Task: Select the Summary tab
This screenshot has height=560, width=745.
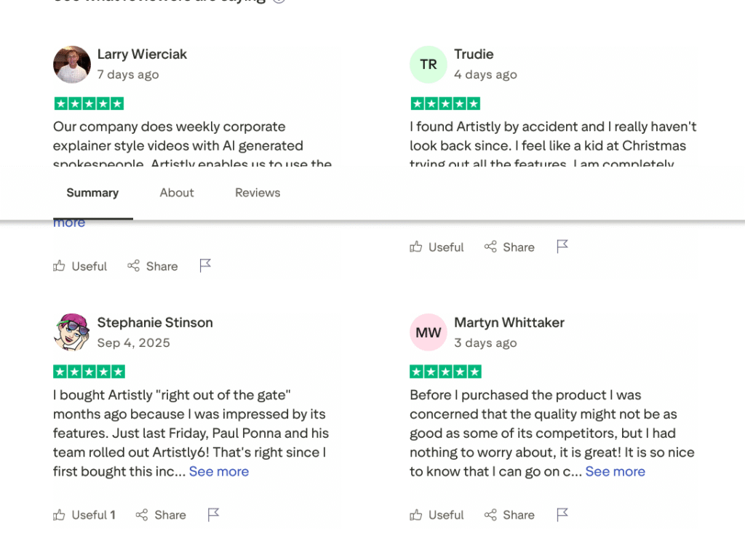Action: coord(92,193)
